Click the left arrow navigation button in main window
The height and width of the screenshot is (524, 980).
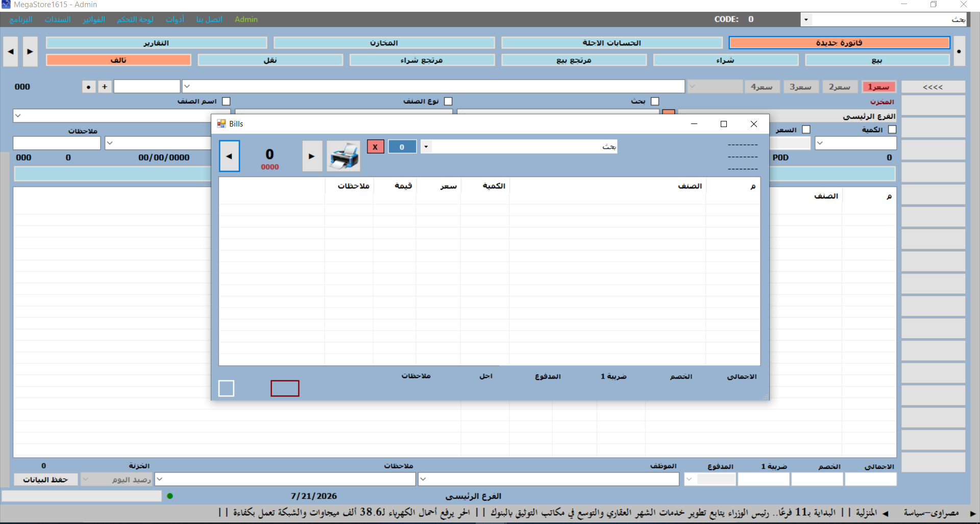coord(10,52)
